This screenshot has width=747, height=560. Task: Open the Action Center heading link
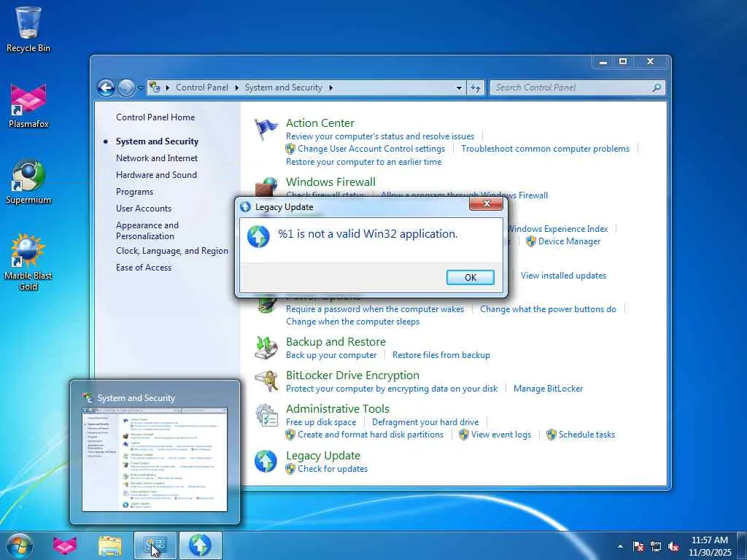click(x=320, y=122)
